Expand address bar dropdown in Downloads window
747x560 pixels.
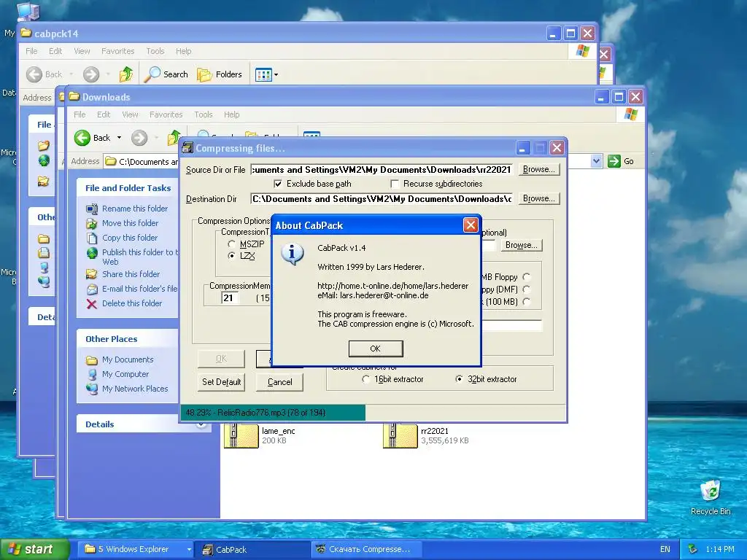tap(597, 161)
